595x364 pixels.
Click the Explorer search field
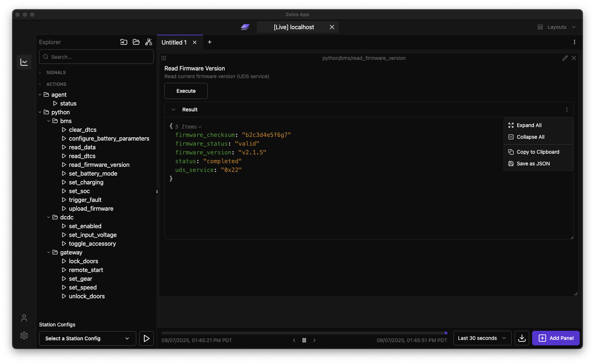pyautogui.click(x=96, y=57)
